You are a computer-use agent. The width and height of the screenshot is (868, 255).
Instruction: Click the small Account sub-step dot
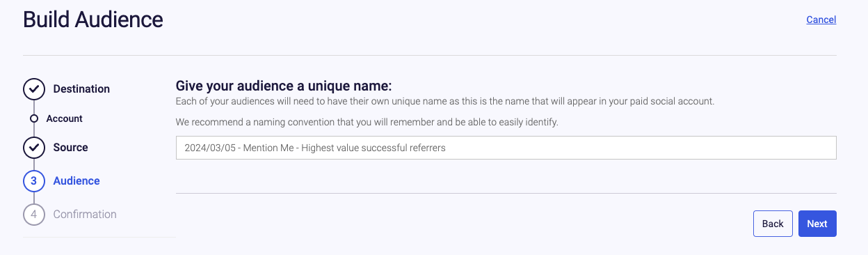[34, 118]
